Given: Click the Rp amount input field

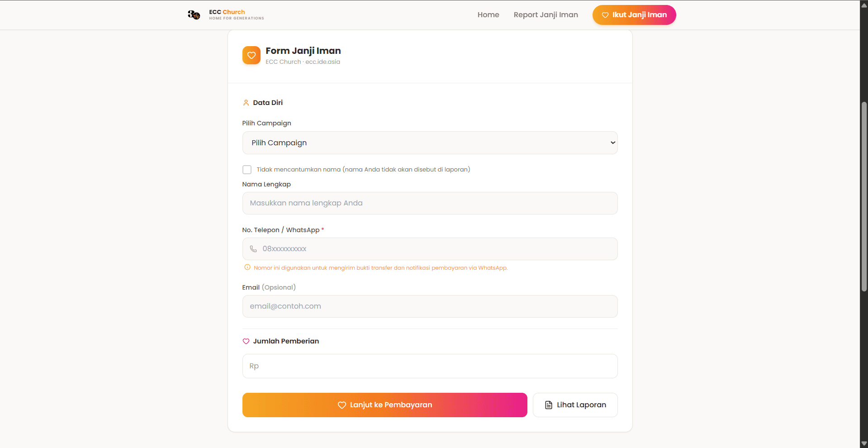Looking at the screenshot, I should (430, 366).
